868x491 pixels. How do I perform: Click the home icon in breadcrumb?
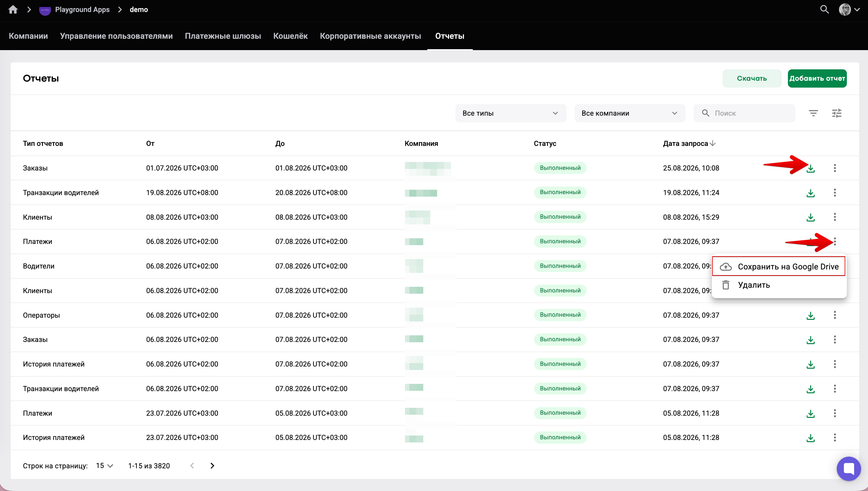[x=13, y=9]
